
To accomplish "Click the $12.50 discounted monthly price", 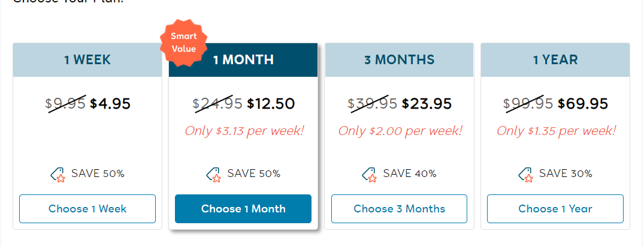I will click(x=271, y=104).
